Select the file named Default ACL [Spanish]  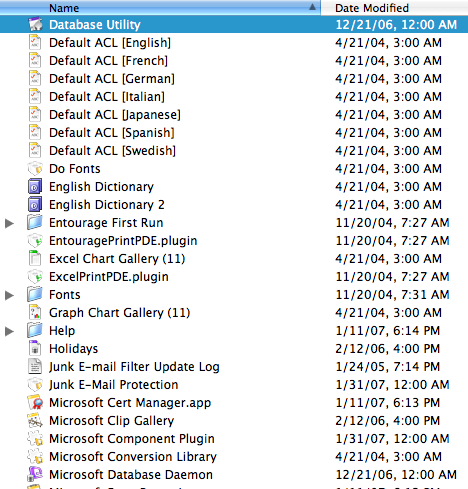pyautogui.click(x=112, y=133)
